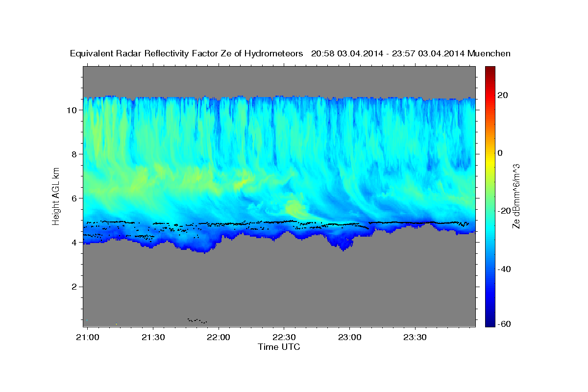588x392 pixels.
Task: Click the small black dots near the ground at 21:50
Action: pyautogui.click(x=197, y=320)
